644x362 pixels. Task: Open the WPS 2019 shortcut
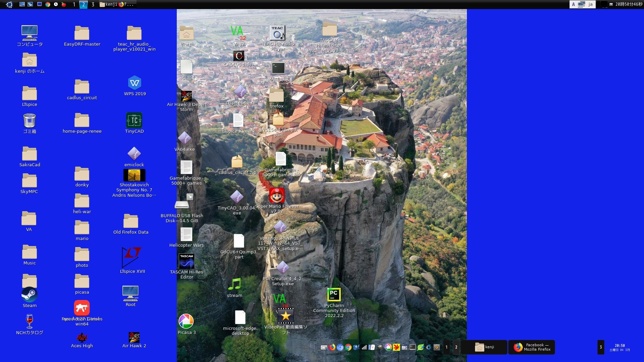[x=135, y=83]
